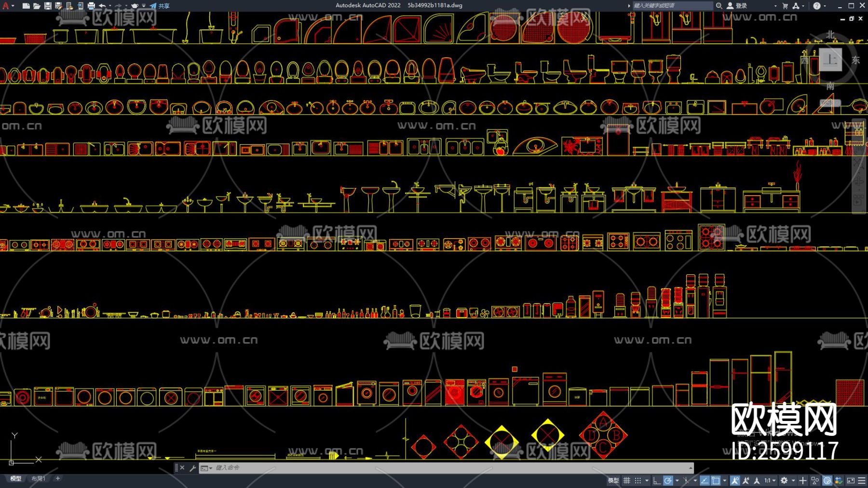Click the 模型 model space status button

click(613, 480)
